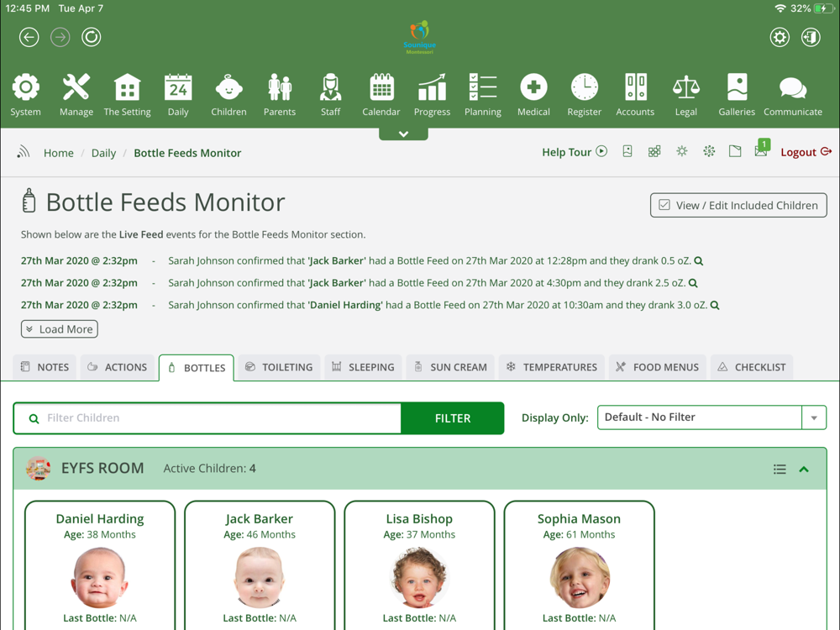
Task: Switch to the NOTES tab
Action: (x=45, y=367)
